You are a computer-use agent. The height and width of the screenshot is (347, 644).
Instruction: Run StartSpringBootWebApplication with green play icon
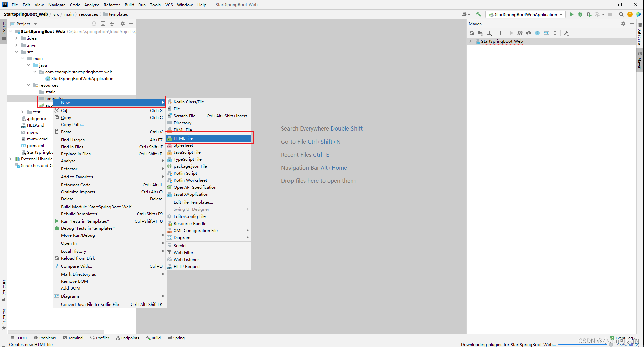(x=572, y=14)
